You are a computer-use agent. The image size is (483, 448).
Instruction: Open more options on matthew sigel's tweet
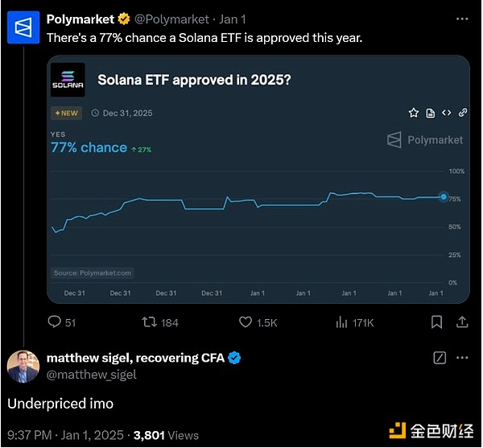click(462, 358)
